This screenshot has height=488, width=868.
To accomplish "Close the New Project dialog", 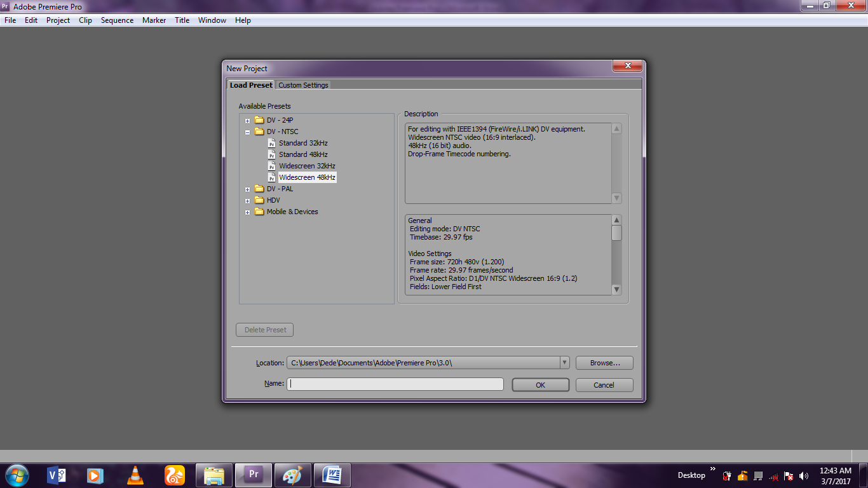I will 628,66.
